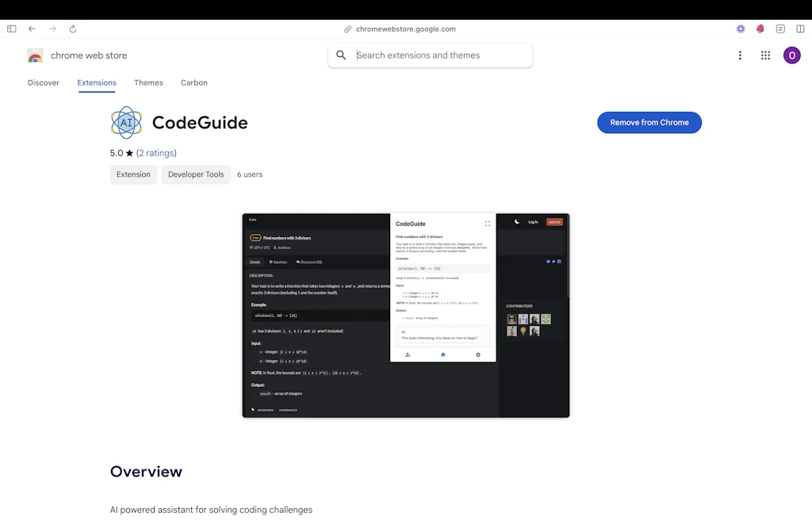Switch to the Themes tab
The height and width of the screenshot is (528, 812).
(x=148, y=82)
